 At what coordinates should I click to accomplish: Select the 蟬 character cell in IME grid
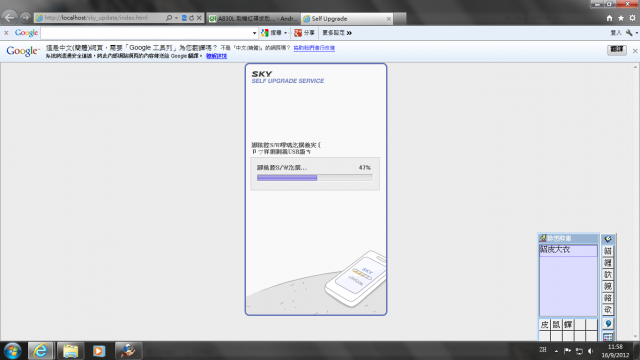coord(568,325)
